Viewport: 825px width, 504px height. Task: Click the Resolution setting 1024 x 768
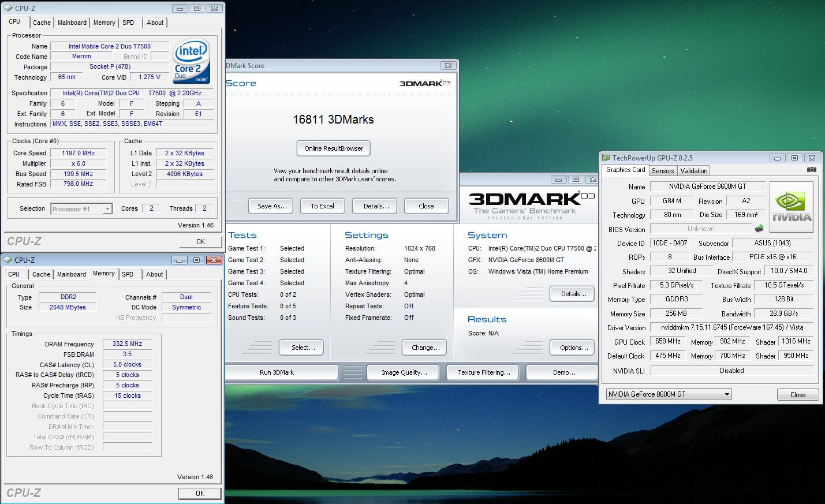coord(420,248)
